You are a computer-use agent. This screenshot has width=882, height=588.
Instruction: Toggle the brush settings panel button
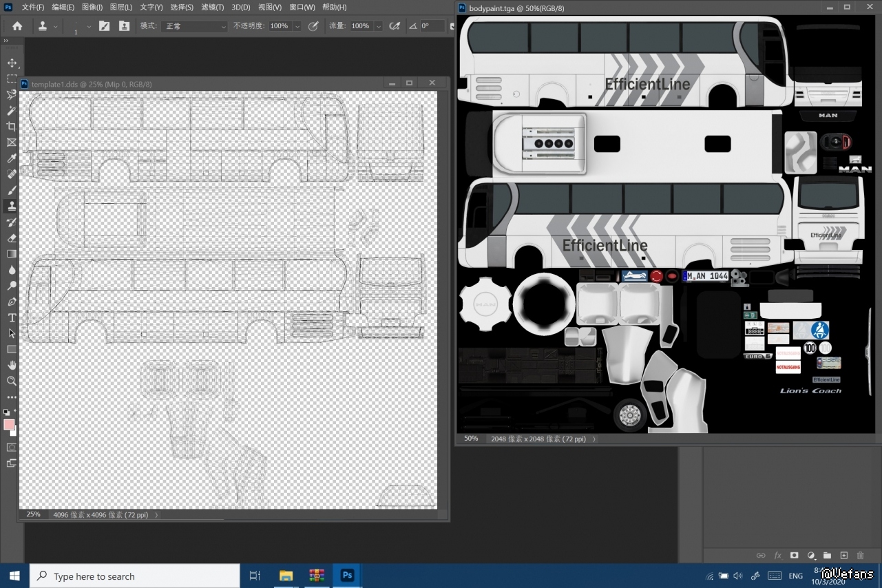pyautogui.click(x=104, y=25)
